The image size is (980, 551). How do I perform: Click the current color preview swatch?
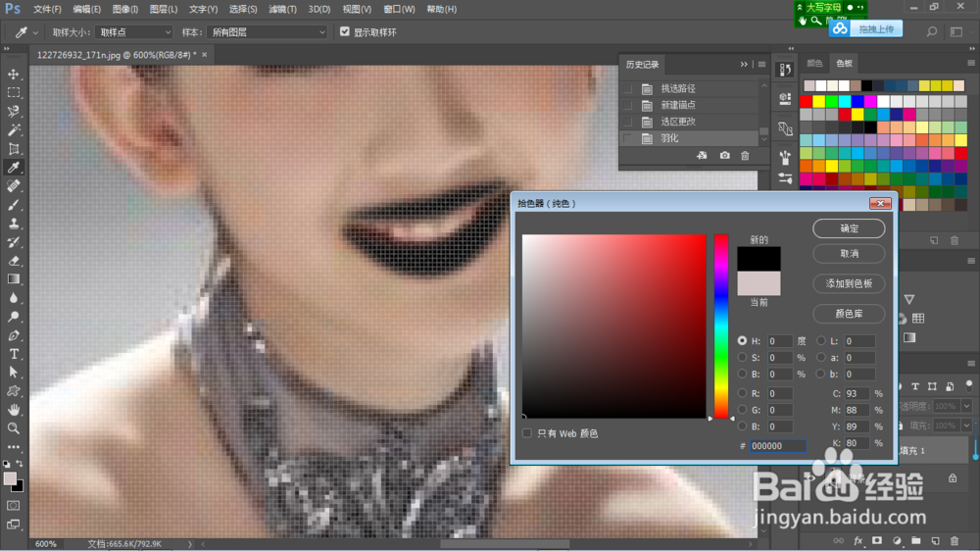(759, 283)
